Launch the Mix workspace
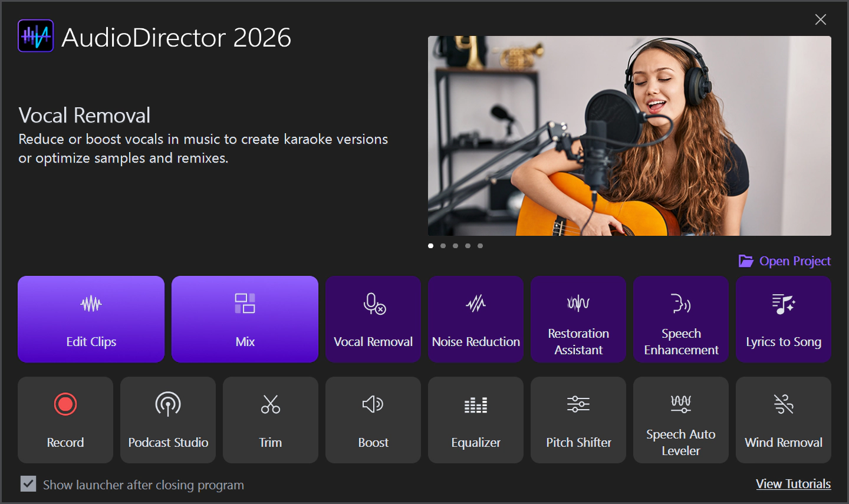The height and width of the screenshot is (504, 849). pyautogui.click(x=245, y=319)
